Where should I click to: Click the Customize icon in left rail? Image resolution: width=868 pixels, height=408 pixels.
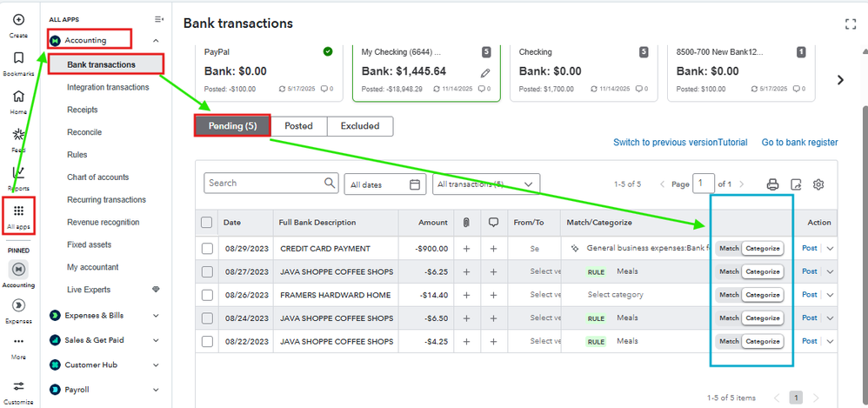[x=18, y=386]
